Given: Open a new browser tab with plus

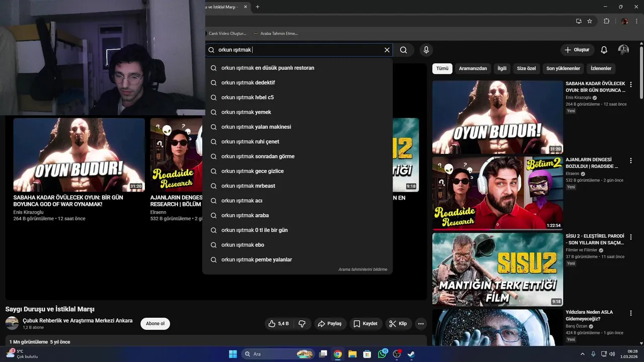Looking at the screenshot, I should pyautogui.click(x=258, y=7).
